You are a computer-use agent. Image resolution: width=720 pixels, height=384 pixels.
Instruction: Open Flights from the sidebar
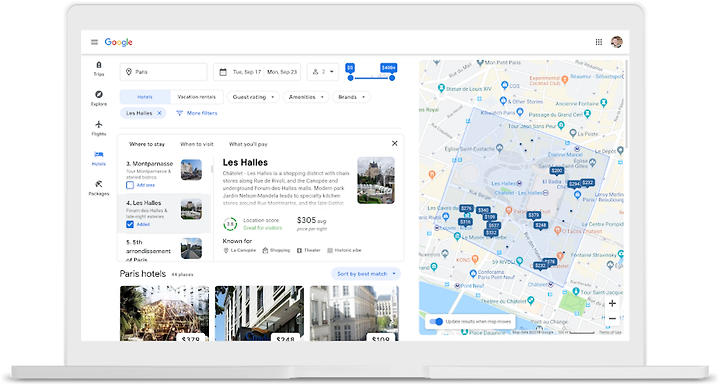[x=99, y=128]
